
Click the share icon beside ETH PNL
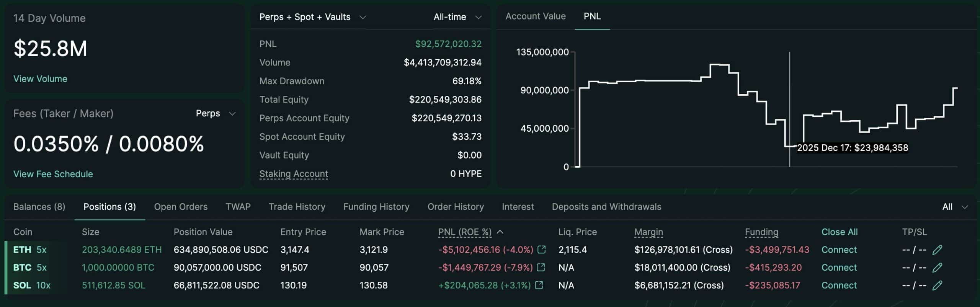click(541, 250)
